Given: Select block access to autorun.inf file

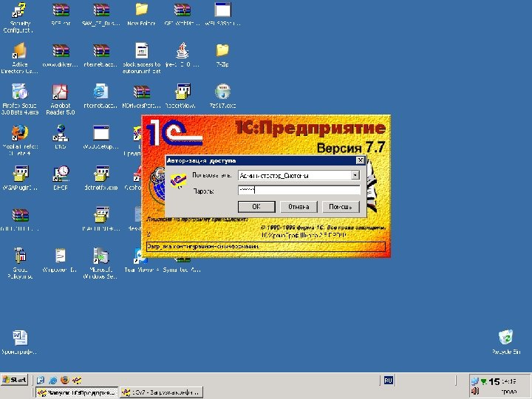Looking at the screenshot, I should click(141, 58).
